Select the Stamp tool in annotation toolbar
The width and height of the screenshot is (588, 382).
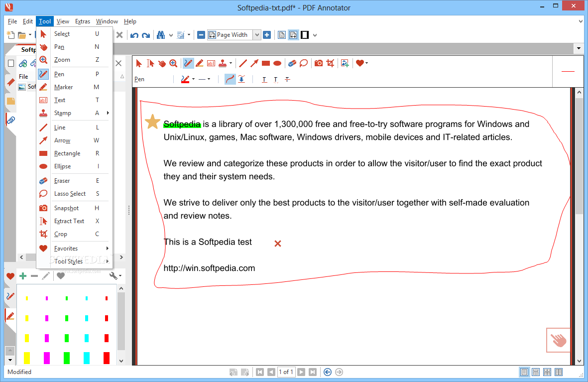pyautogui.click(x=223, y=63)
